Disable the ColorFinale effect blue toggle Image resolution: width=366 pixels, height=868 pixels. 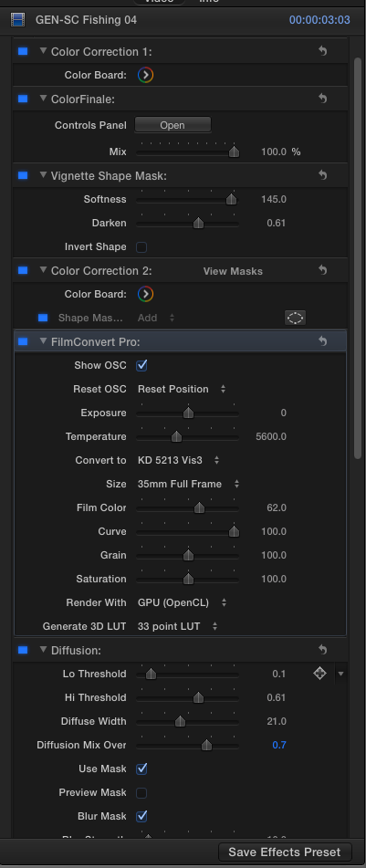(x=23, y=99)
